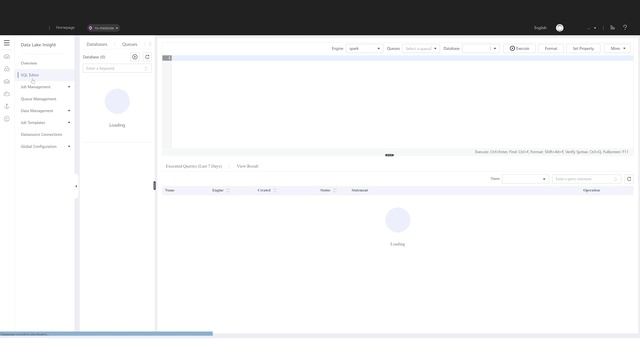Open the More dropdown in the editor toolbar
Screen dimensions: 640x360
coord(618,49)
